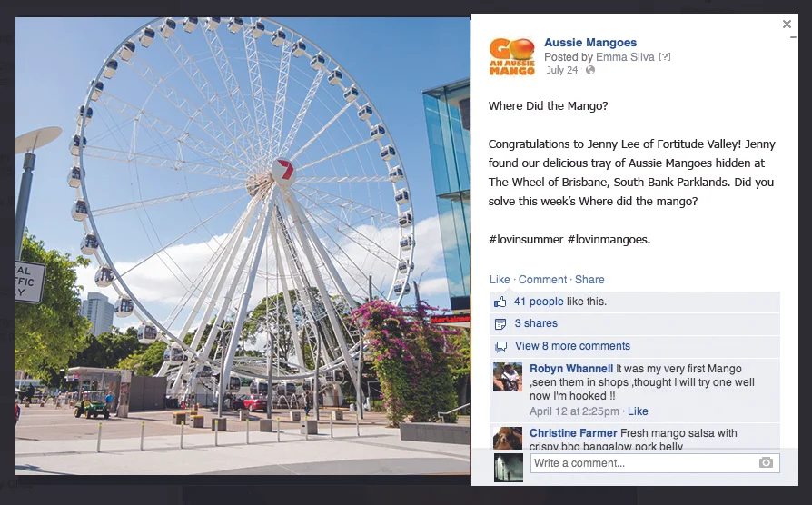Click the thumbs-up icon beside 41 people
The width and height of the screenshot is (812, 505).
pyautogui.click(x=500, y=302)
